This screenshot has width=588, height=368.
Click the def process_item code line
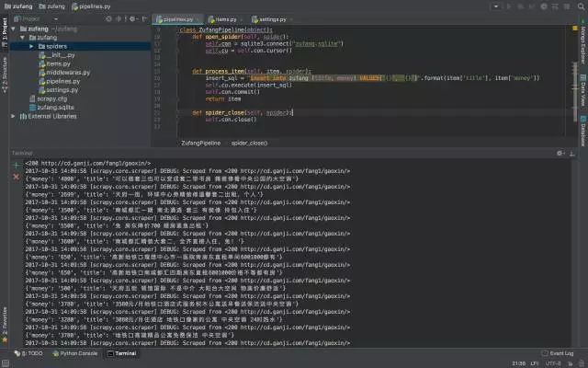point(251,71)
